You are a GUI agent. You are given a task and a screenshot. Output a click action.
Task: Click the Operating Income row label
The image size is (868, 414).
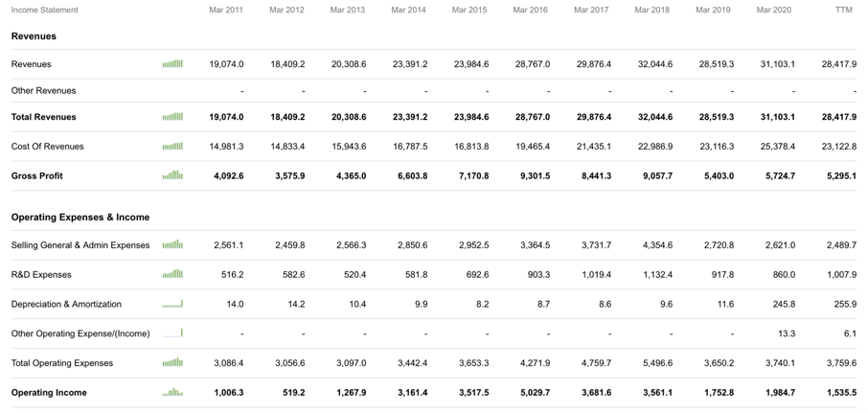[x=49, y=392]
